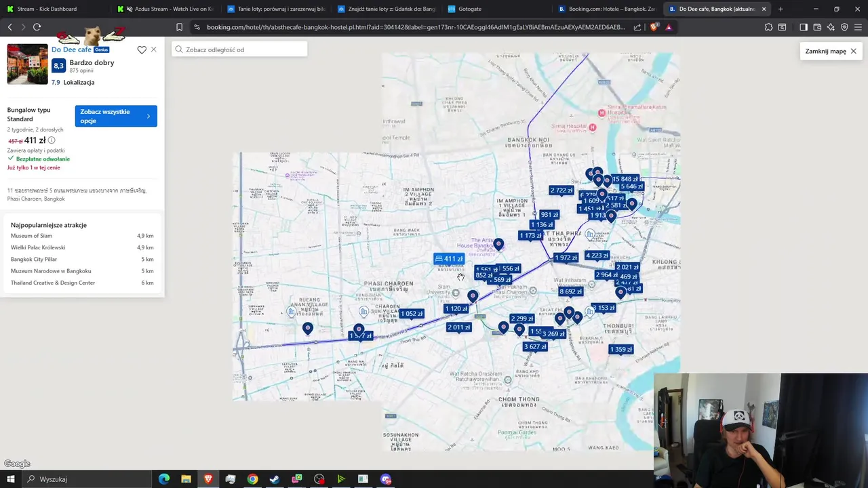Select the 1 052 zł price marker
This screenshot has height=488, width=868.
[x=412, y=314]
